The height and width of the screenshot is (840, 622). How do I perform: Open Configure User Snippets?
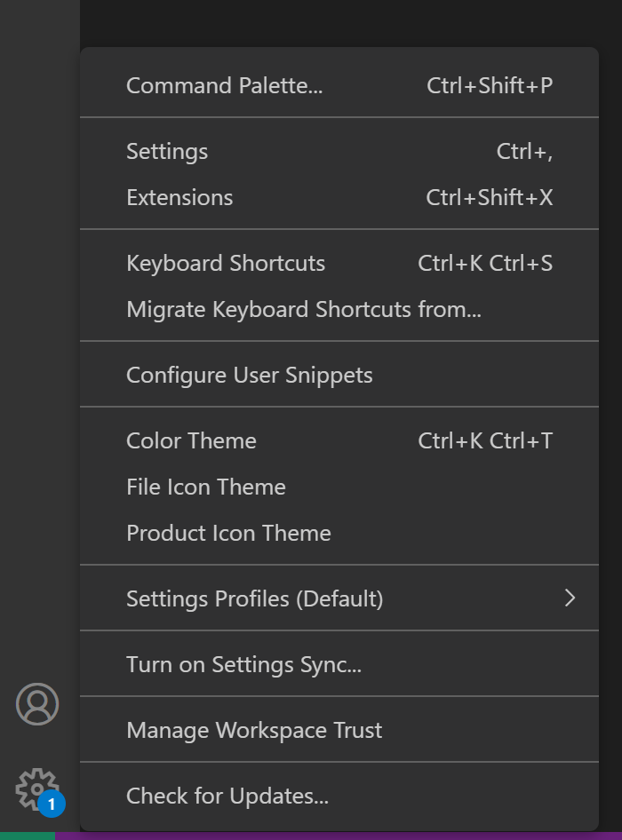pyautogui.click(x=249, y=375)
